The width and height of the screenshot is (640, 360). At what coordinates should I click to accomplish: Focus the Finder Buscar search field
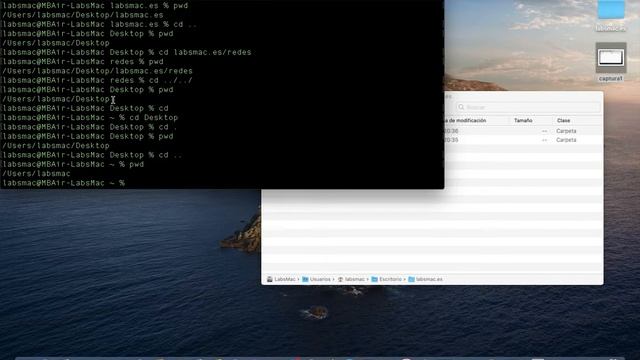528,107
